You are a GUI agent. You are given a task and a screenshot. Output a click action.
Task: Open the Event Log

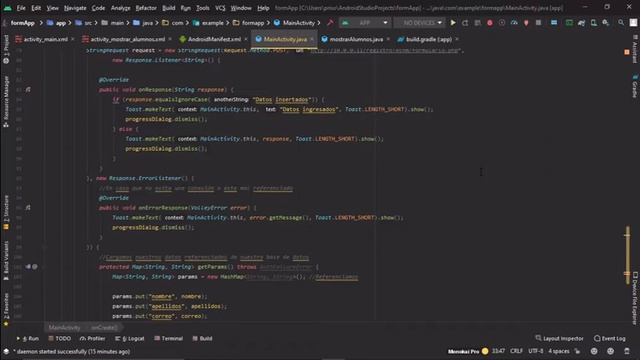click(610, 338)
